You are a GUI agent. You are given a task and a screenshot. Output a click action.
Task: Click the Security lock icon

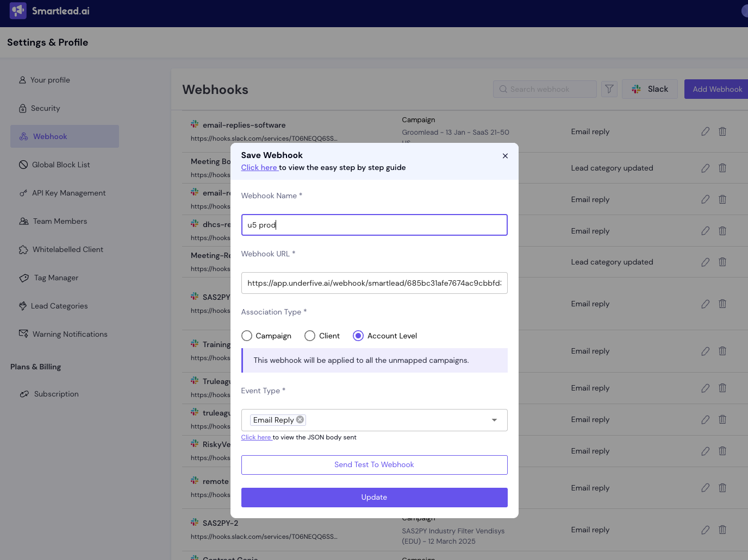[x=23, y=108]
